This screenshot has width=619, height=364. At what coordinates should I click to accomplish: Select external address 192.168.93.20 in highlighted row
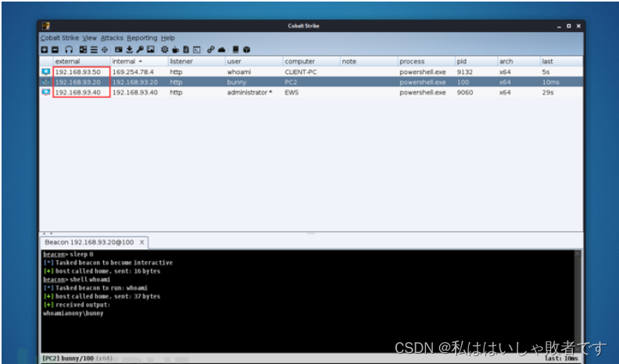pyautogui.click(x=78, y=82)
